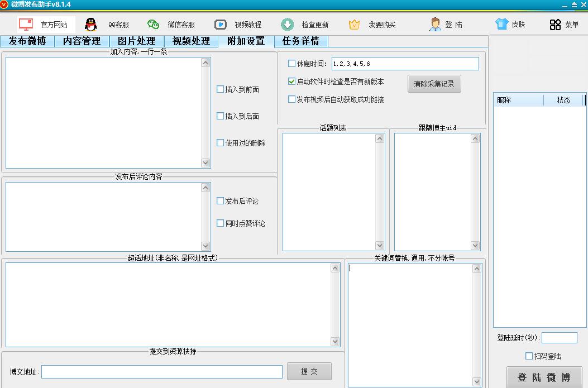Image resolution: width=588 pixels, height=388 pixels.
Task: Click the 我要购买 crown icon
Action: pos(354,25)
